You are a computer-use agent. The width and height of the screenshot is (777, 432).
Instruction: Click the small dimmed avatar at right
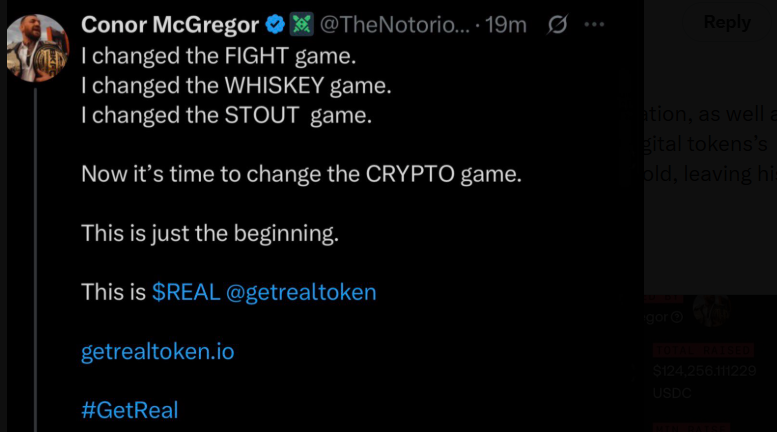coord(711,312)
